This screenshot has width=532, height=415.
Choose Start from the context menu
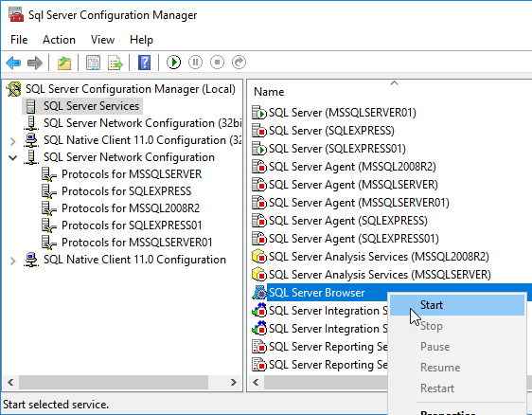point(457,305)
